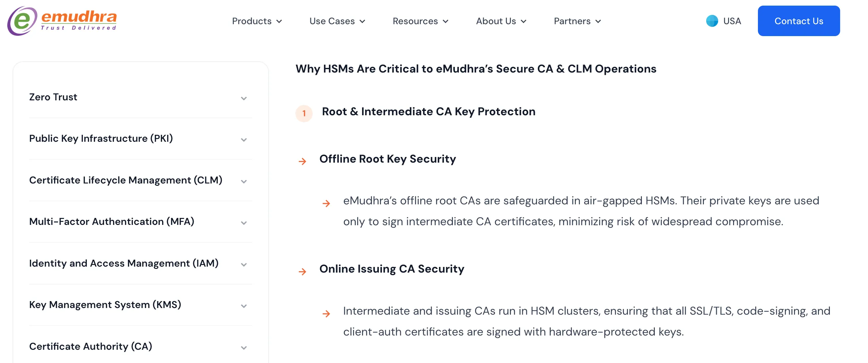Image resolution: width=868 pixels, height=363 pixels.
Task: Click the Certificate Lifecycle Management (CLM) label
Action: 126,180
